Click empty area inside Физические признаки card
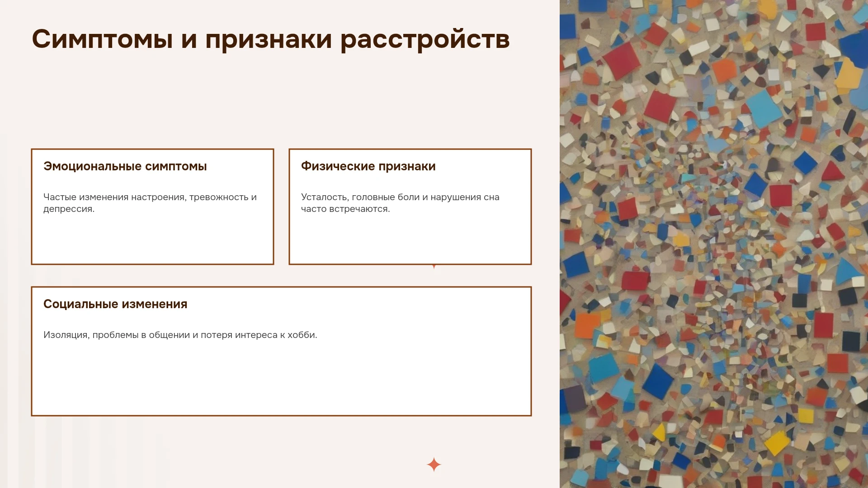 410,239
